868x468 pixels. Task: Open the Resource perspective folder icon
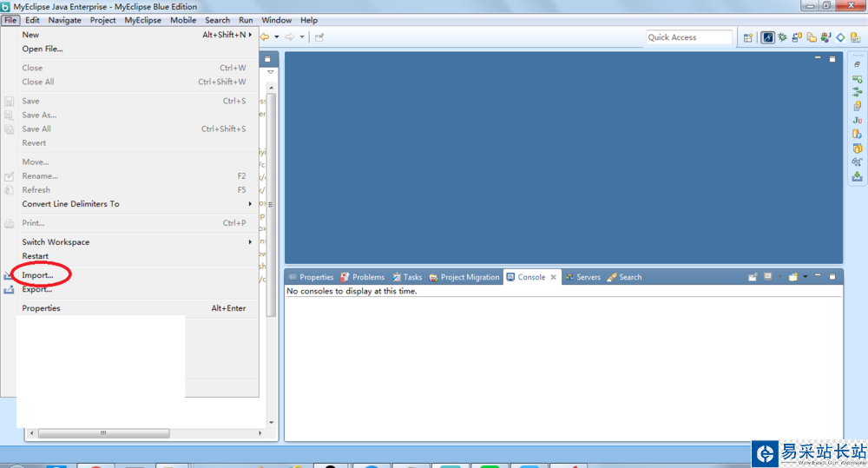point(812,37)
